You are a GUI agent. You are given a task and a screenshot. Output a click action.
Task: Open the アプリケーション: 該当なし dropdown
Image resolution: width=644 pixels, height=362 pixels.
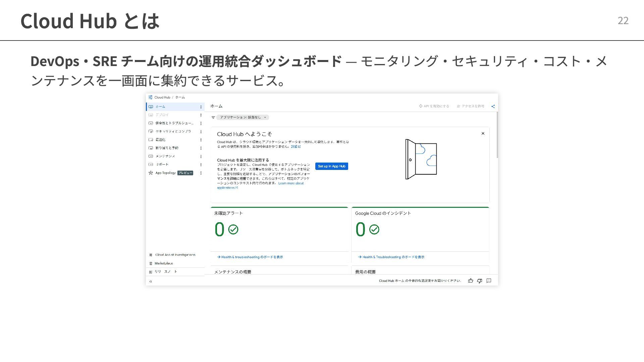(x=243, y=117)
